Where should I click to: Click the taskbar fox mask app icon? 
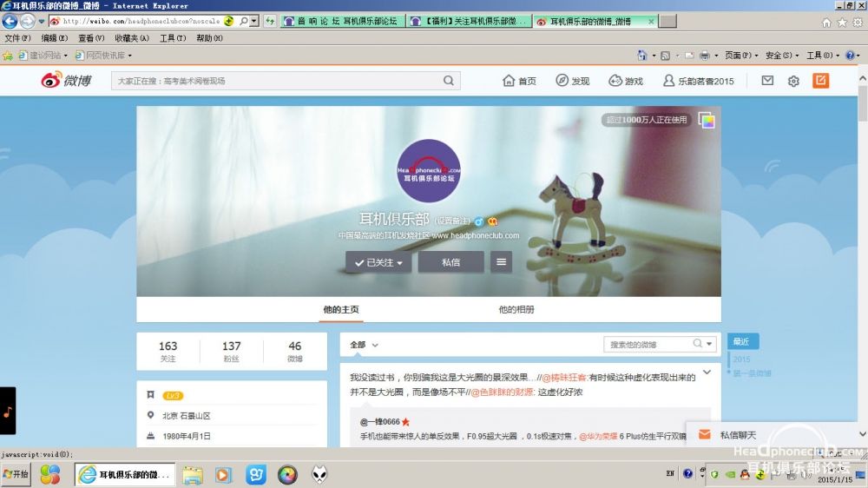click(319, 475)
